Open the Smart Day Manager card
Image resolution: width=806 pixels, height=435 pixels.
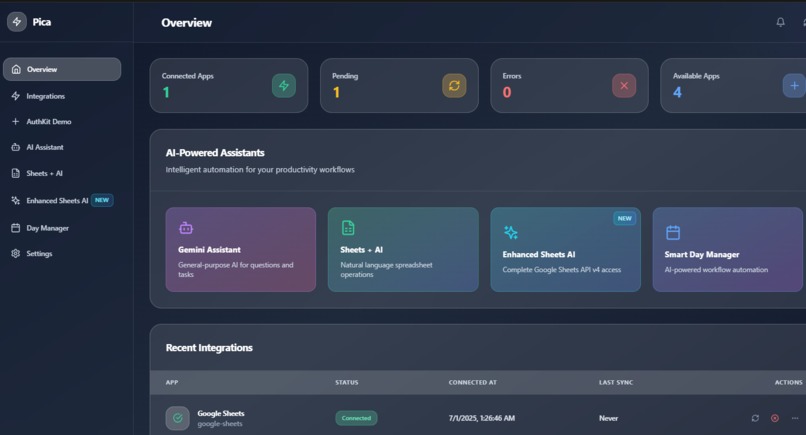tap(727, 249)
